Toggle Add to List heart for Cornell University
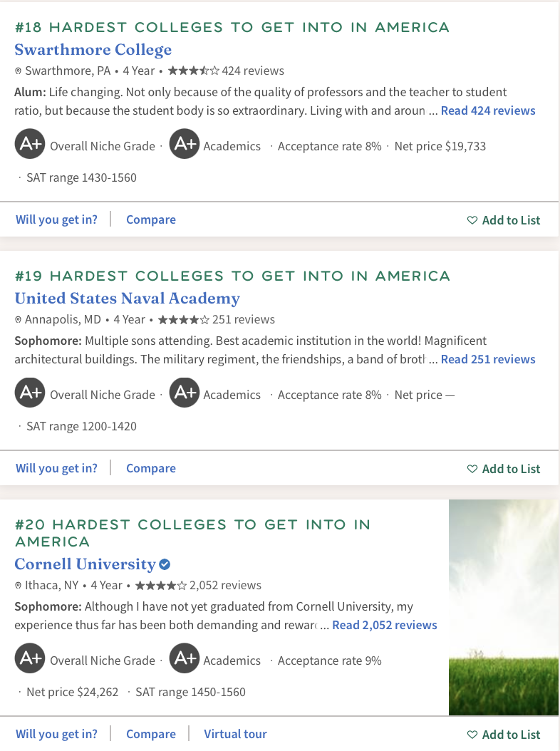560x751 pixels. click(x=472, y=734)
